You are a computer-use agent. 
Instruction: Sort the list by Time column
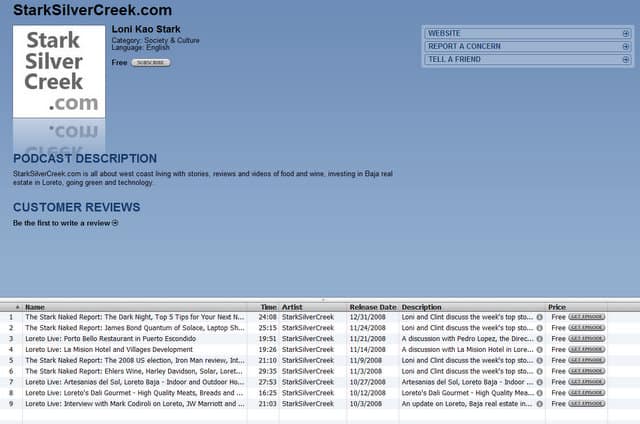coord(268,306)
